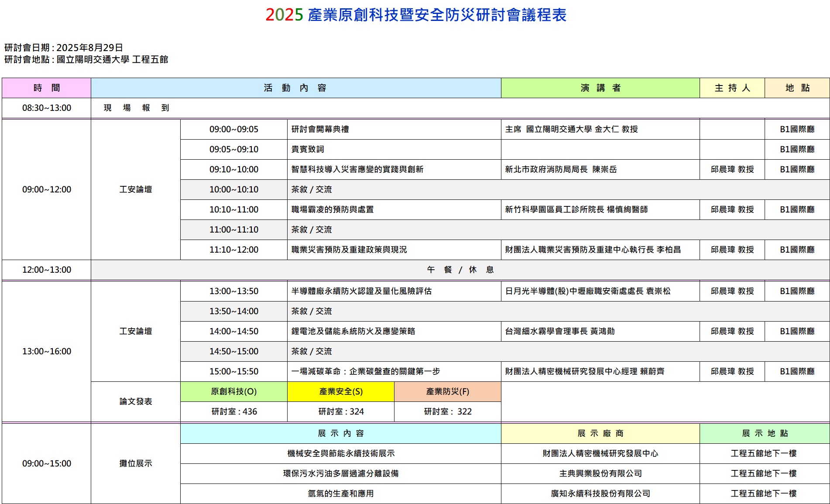Viewport: 830px width, 504px height.
Task: Click the 攤位展示 cell
Action: point(136,463)
